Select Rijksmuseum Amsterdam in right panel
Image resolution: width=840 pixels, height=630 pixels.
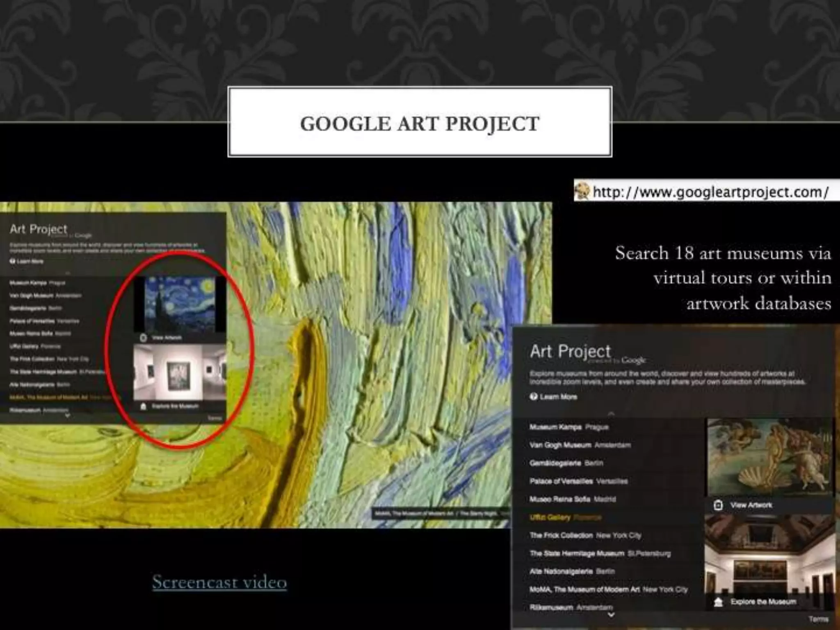click(x=571, y=607)
